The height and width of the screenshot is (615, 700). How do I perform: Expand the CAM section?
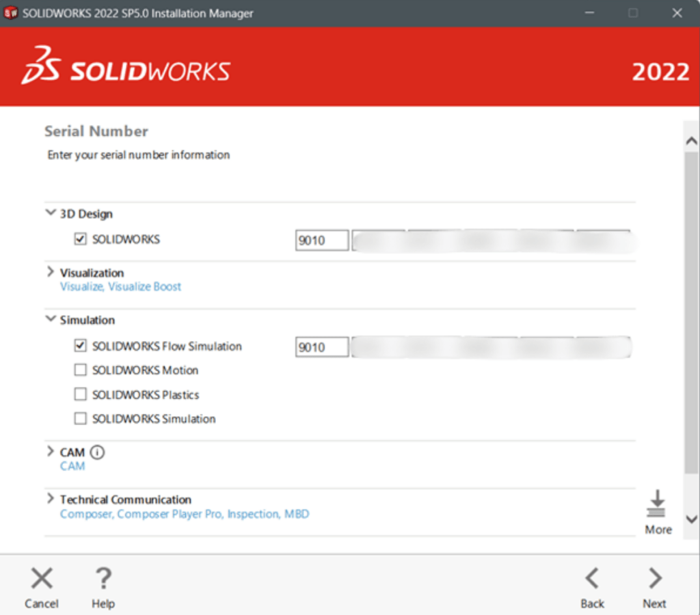50,452
